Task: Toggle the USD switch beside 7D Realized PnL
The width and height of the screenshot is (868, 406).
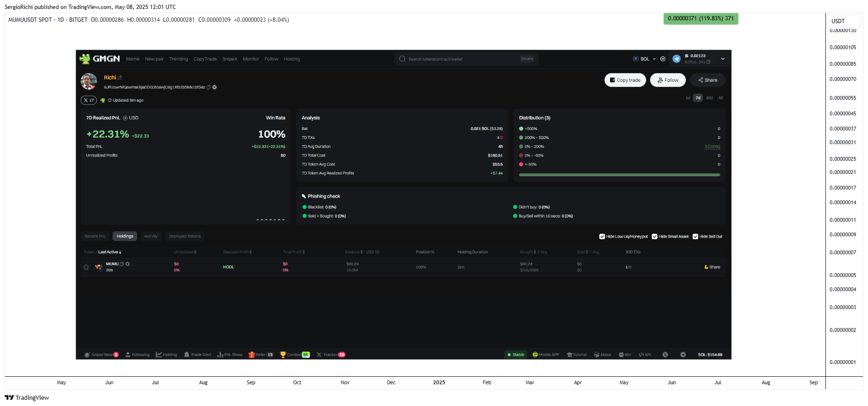Action: 131,118
